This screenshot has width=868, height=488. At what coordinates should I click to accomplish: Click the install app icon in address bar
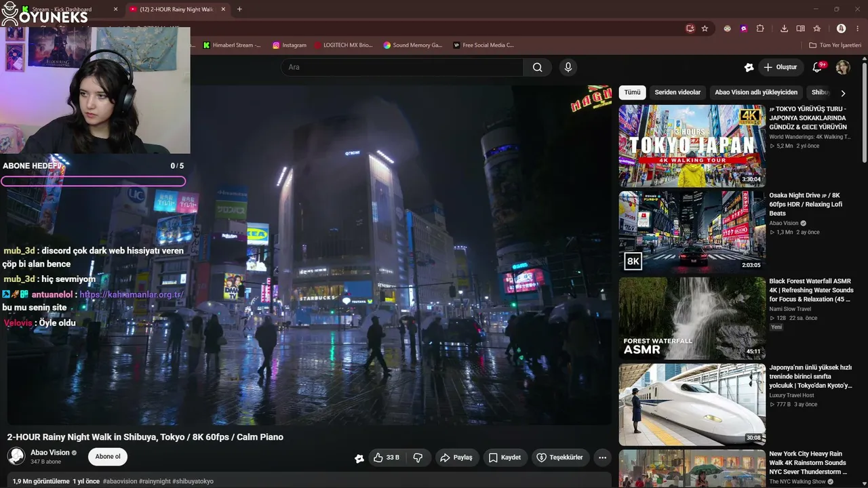pyautogui.click(x=690, y=28)
